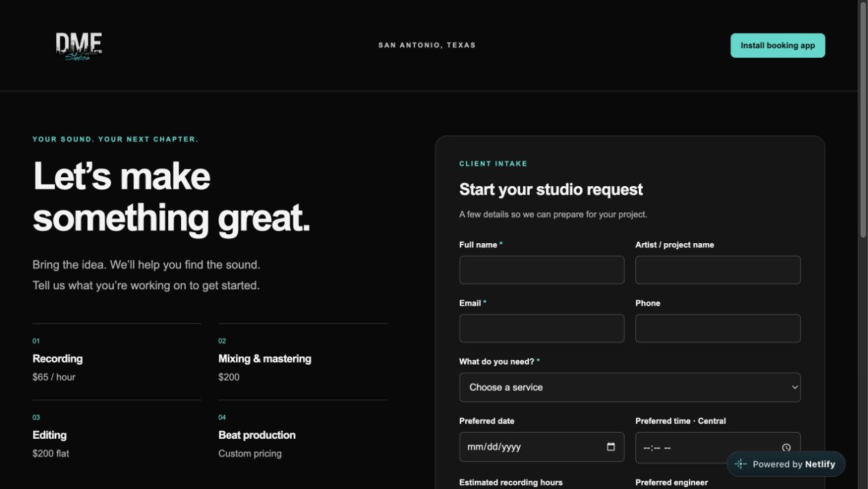This screenshot has height=489, width=868.
Task: Click into the Phone input field
Action: click(718, 328)
